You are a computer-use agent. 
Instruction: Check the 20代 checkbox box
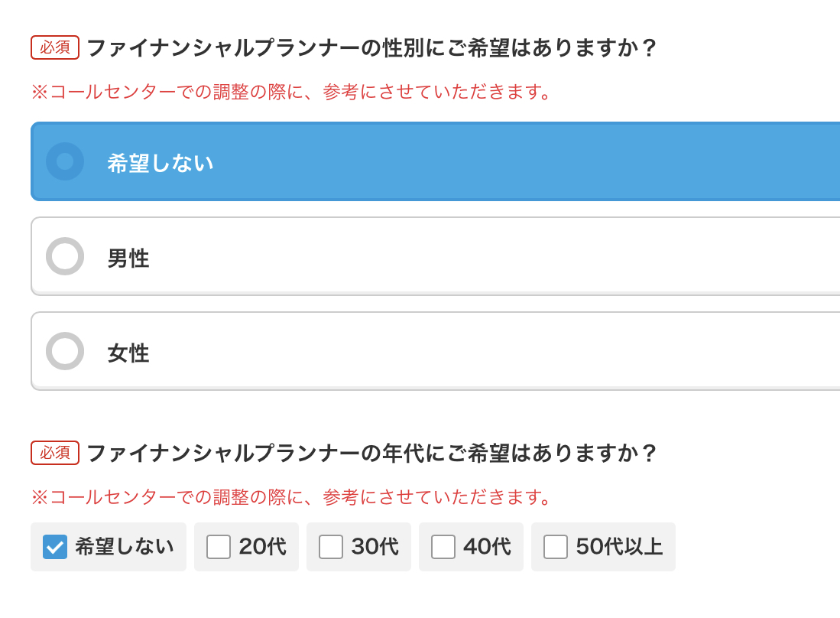219,547
